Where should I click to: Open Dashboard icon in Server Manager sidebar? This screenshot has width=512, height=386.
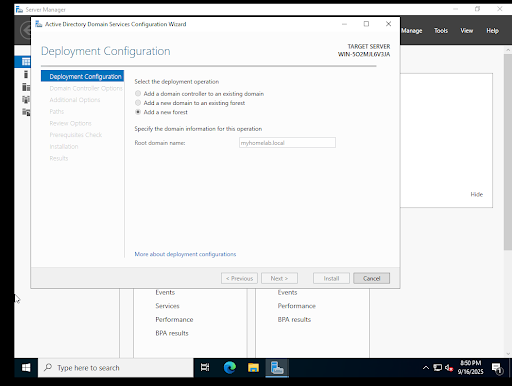(x=26, y=62)
